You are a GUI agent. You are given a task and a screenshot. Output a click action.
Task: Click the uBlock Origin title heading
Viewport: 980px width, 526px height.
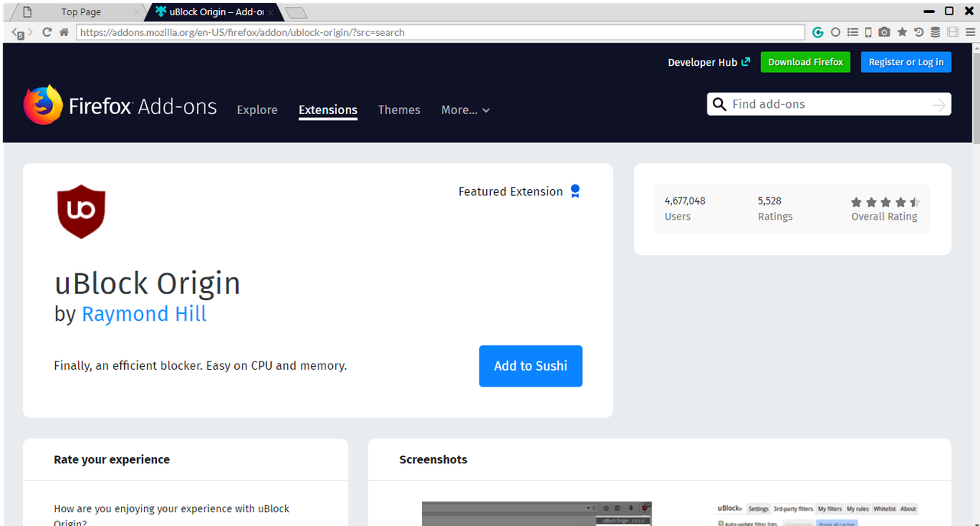[x=148, y=283]
